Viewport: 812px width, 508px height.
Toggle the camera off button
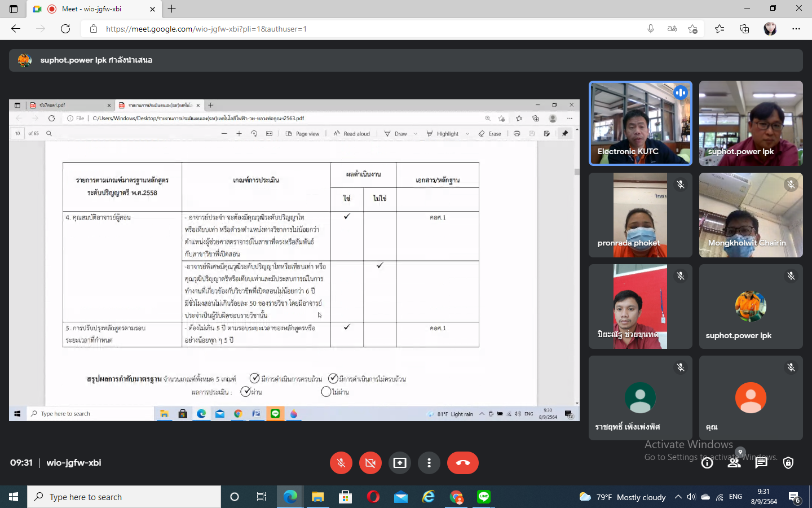coord(370,463)
